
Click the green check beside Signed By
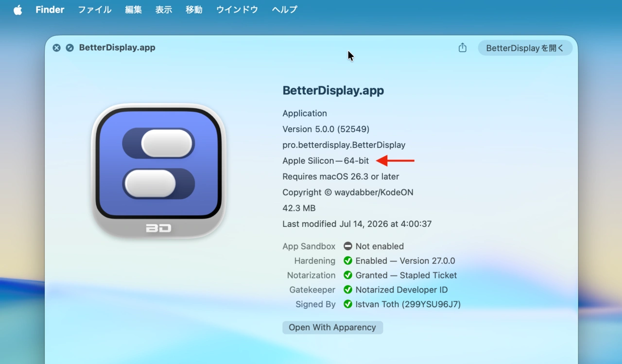348,305
